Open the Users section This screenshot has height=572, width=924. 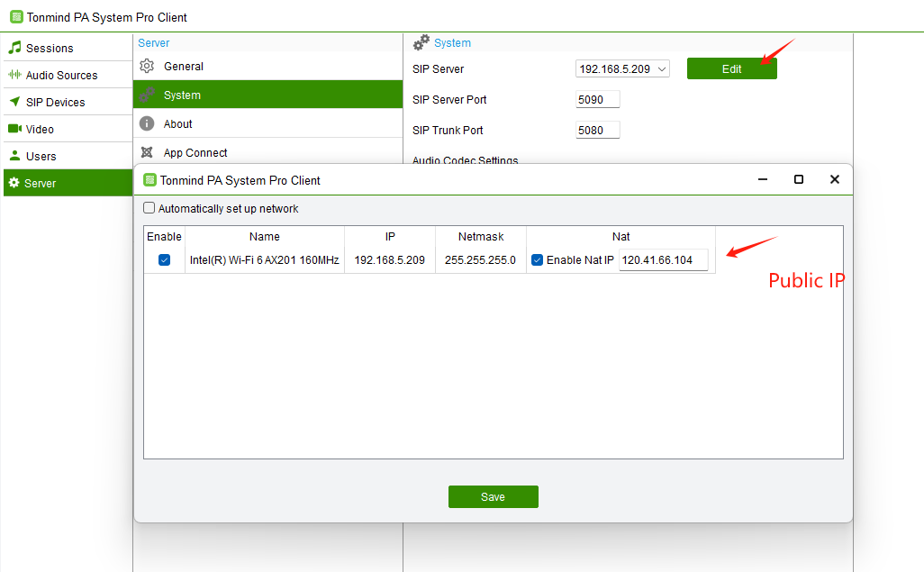coord(68,156)
